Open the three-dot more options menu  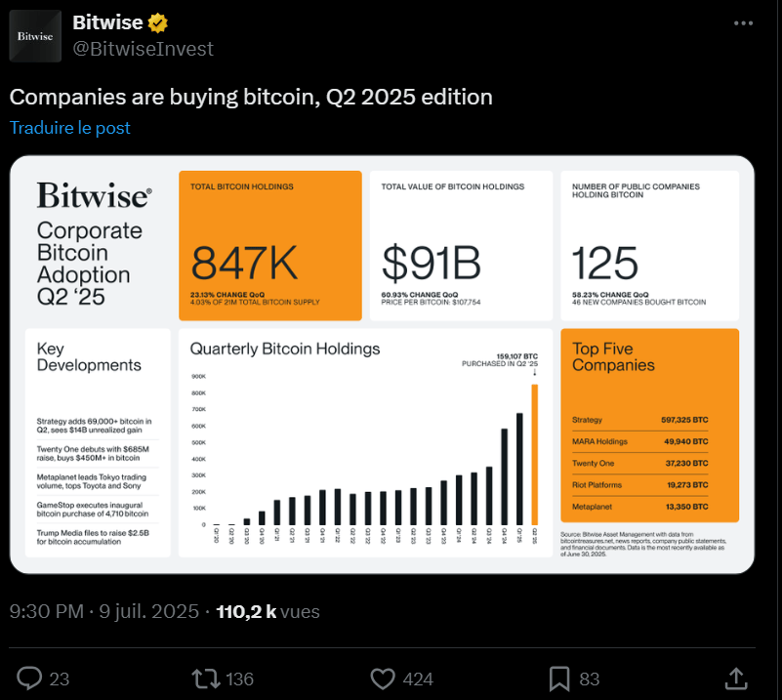743,22
